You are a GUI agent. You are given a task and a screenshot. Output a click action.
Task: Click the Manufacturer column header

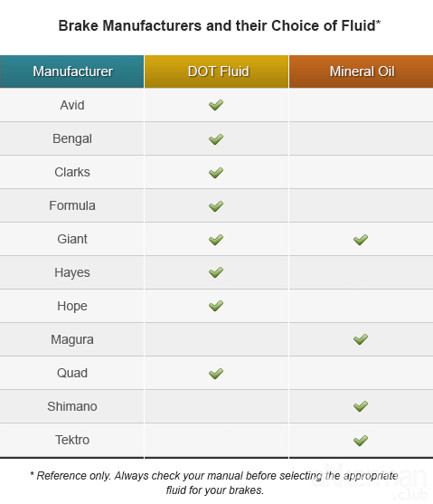coord(72,71)
